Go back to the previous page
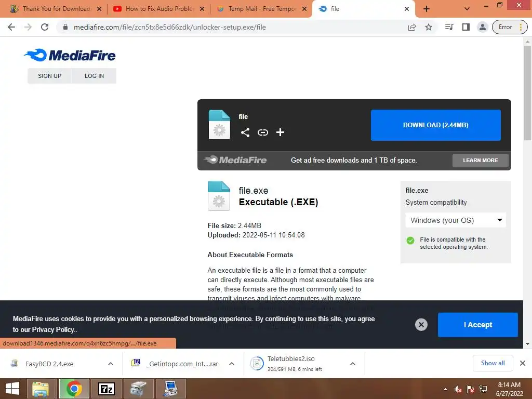 click(11, 27)
